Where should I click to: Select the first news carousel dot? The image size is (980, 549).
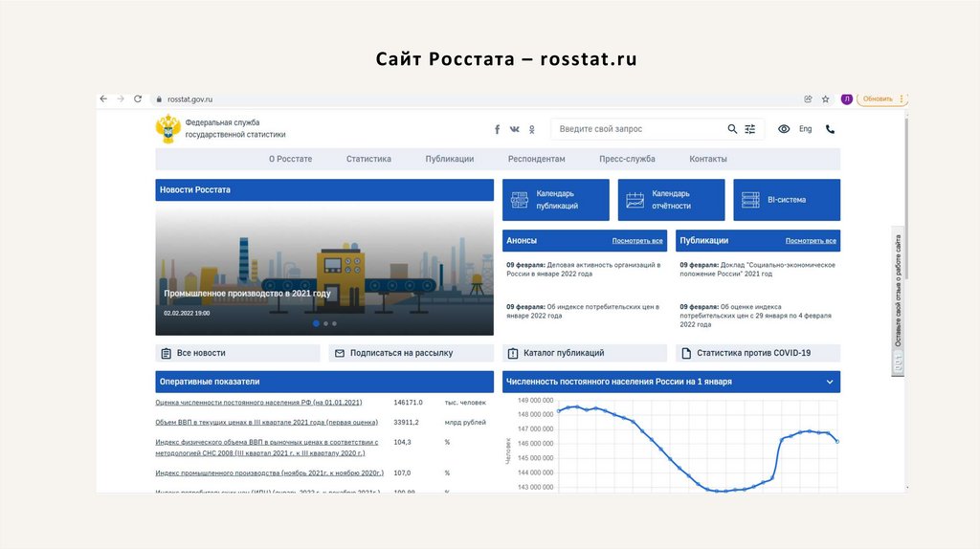(x=316, y=323)
